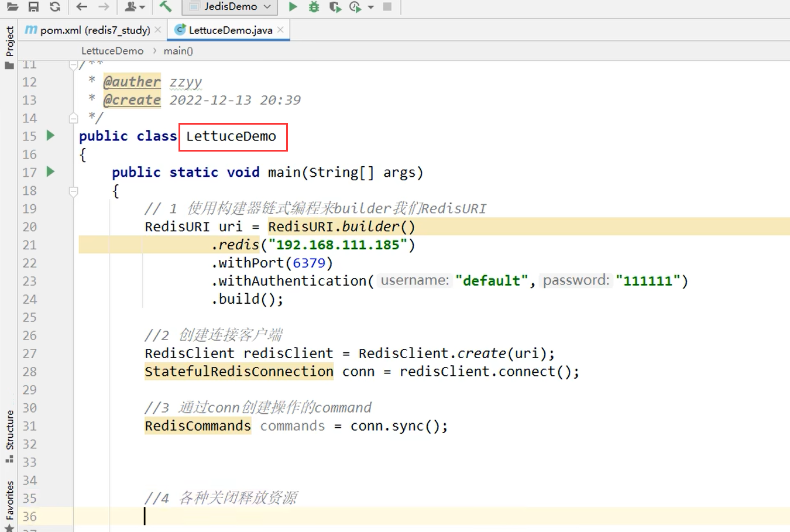790x532 pixels.
Task: Click the RedisURI.builder() call
Action: tap(342, 226)
